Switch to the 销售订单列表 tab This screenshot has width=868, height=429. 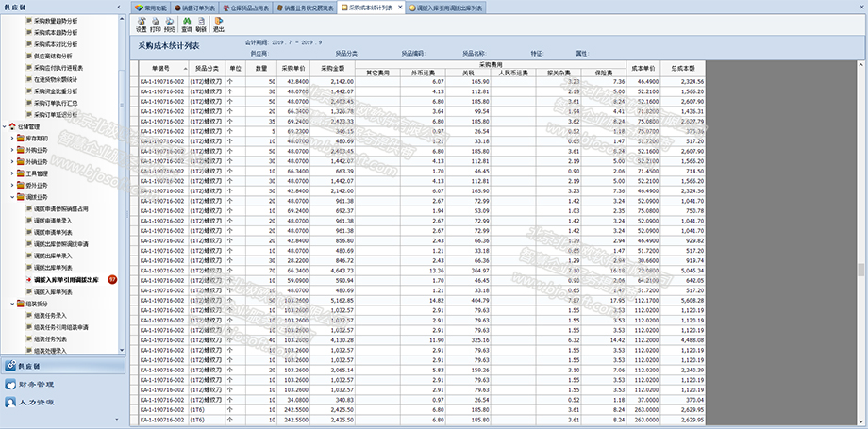click(x=195, y=8)
